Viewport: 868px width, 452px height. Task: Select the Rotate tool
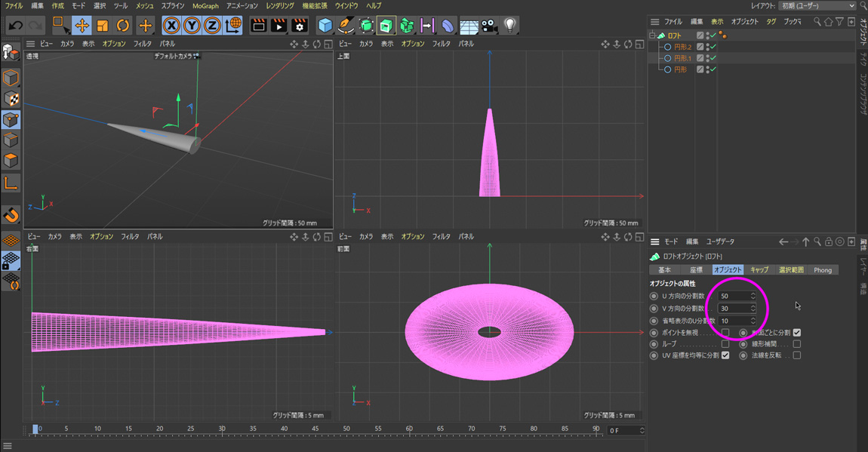pos(122,26)
